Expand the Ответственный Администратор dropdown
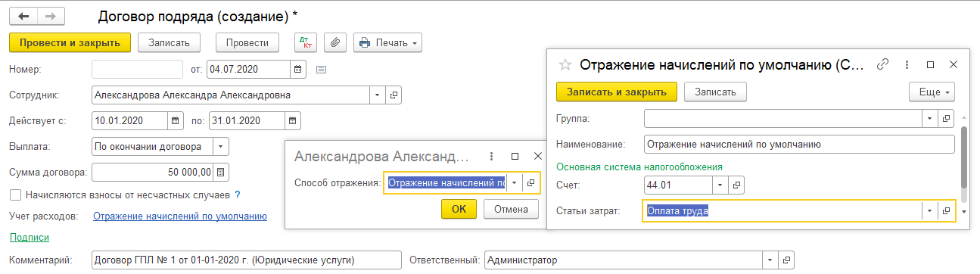 point(771,260)
